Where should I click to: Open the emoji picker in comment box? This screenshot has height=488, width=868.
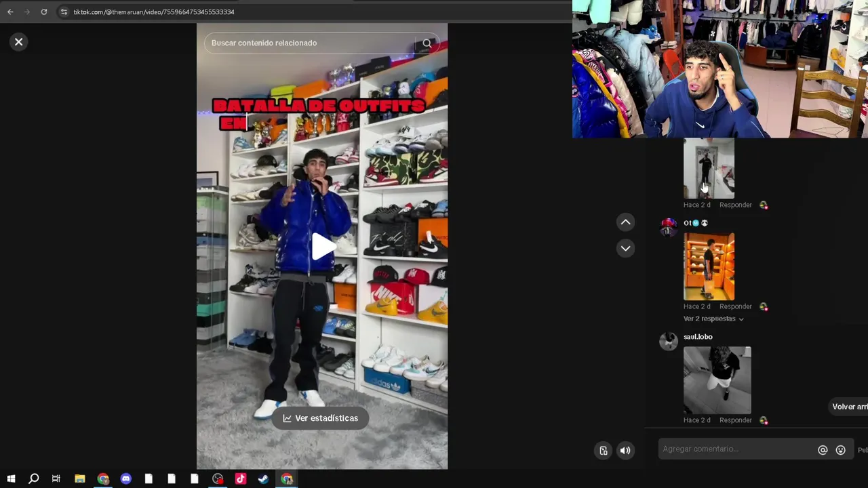[841, 450]
